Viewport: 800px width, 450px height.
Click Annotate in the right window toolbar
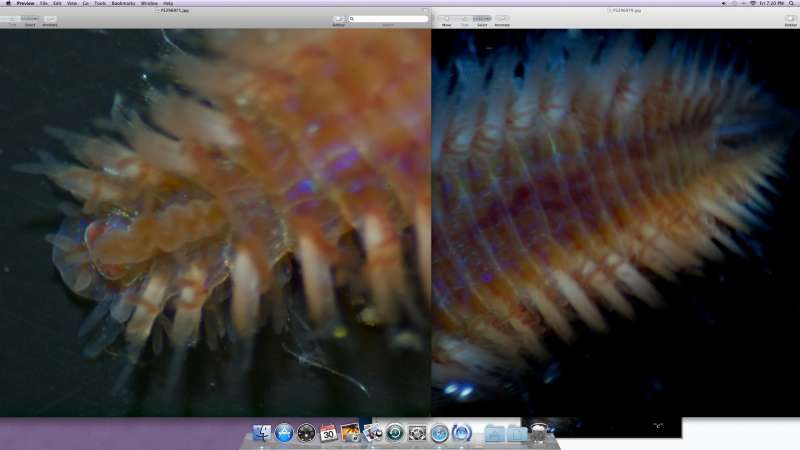[x=502, y=19]
